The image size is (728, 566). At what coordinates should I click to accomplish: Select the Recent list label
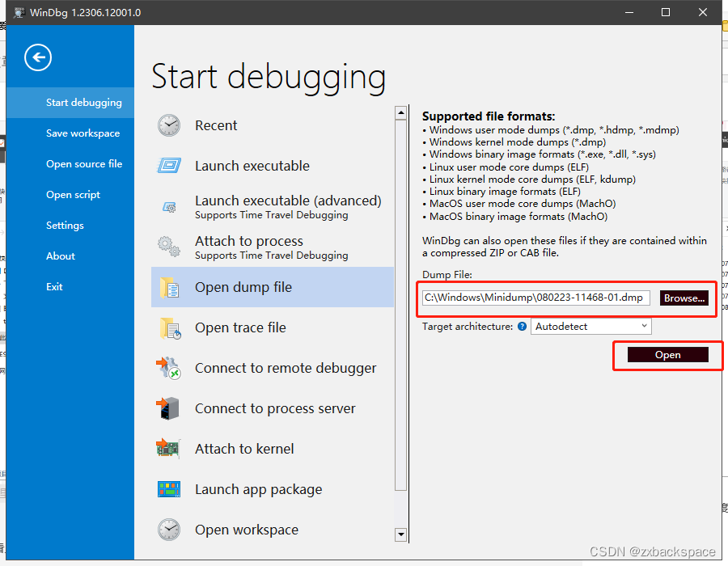tap(216, 125)
